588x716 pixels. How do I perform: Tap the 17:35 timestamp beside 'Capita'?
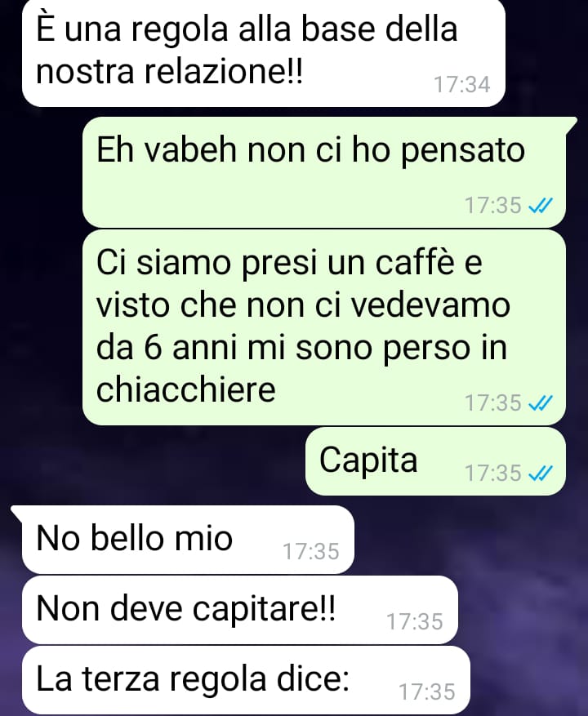click(x=493, y=473)
